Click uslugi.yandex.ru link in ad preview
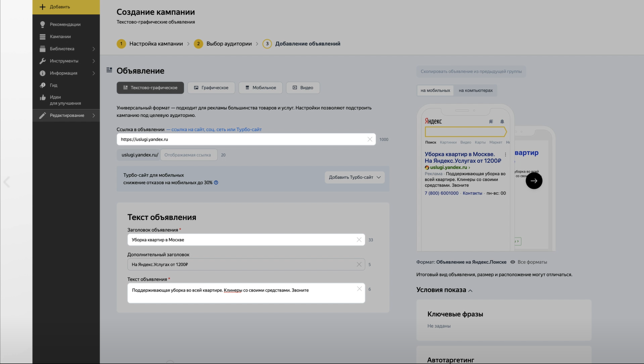644x364 pixels. [449, 167]
